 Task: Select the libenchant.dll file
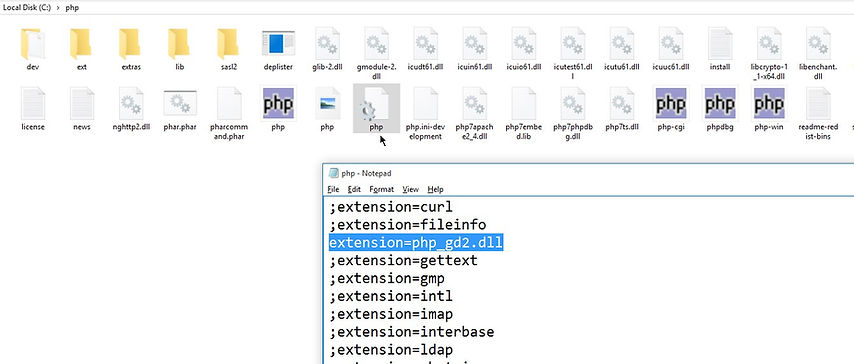pos(818,54)
